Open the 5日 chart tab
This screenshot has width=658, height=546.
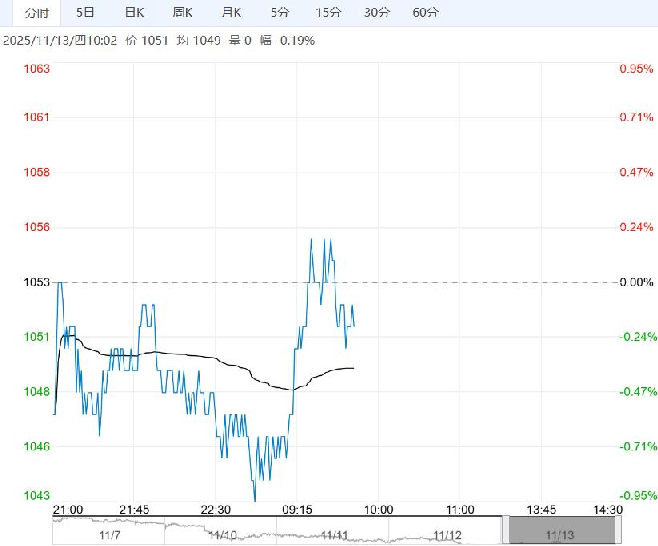point(86,13)
